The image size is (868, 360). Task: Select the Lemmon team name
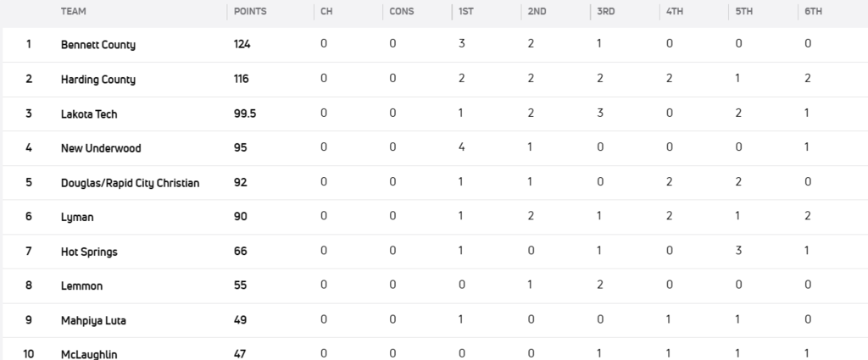[81, 286]
